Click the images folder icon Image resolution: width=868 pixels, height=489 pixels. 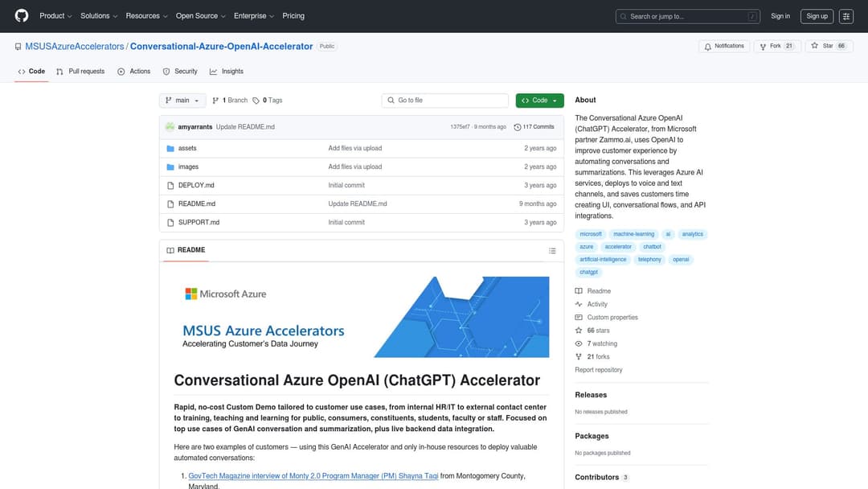coord(170,166)
